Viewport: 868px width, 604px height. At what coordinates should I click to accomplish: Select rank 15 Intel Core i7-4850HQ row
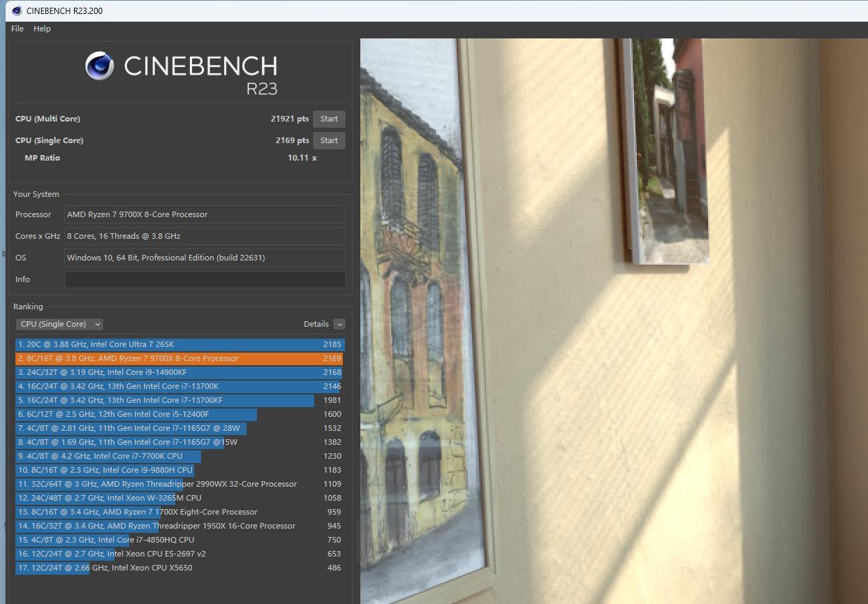(x=180, y=540)
